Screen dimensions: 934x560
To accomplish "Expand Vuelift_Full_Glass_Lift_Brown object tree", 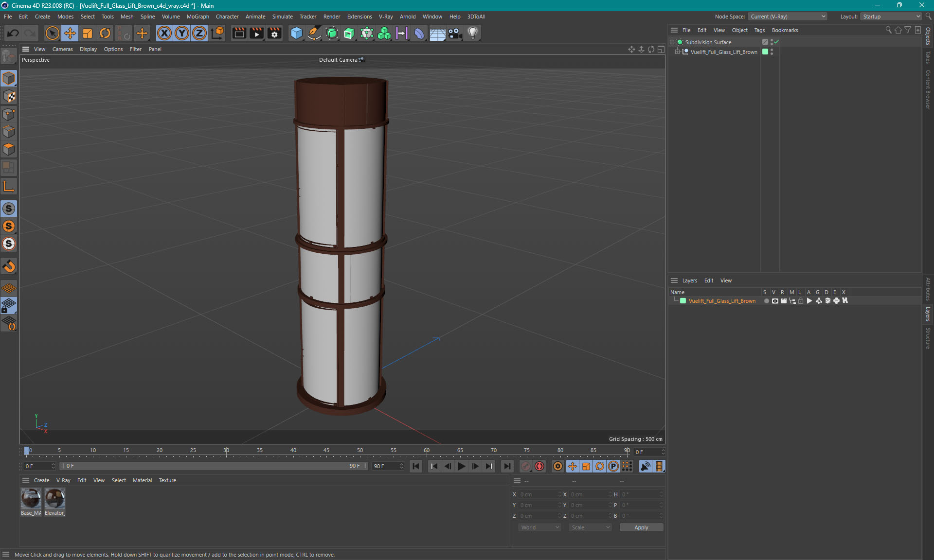I will pyautogui.click(x=678, y=52).
